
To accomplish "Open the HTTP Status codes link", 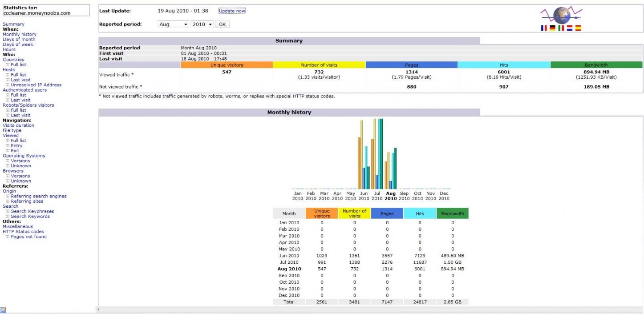I will [x=23, y=231].
